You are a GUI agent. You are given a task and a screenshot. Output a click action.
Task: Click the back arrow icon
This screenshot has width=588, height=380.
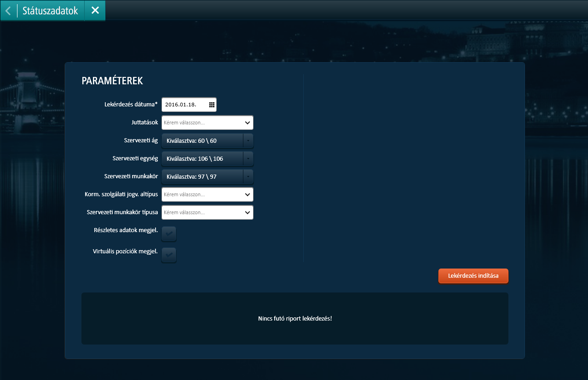click(x=8, y=10)
